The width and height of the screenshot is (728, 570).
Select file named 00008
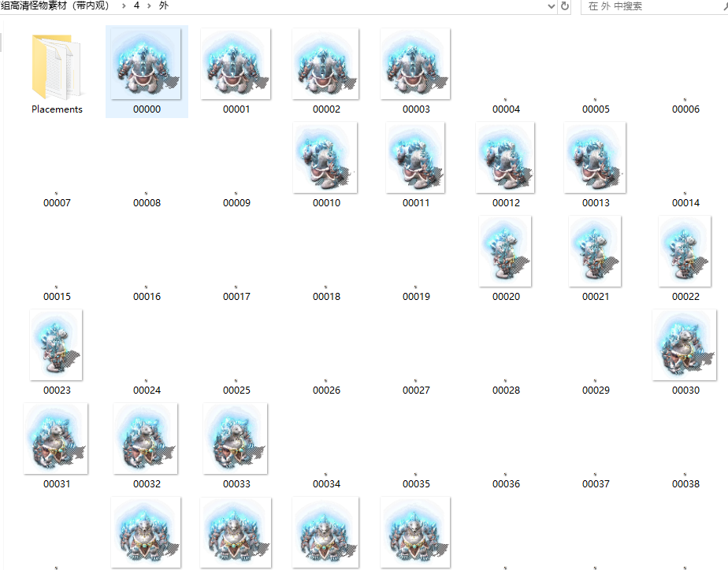147,202
